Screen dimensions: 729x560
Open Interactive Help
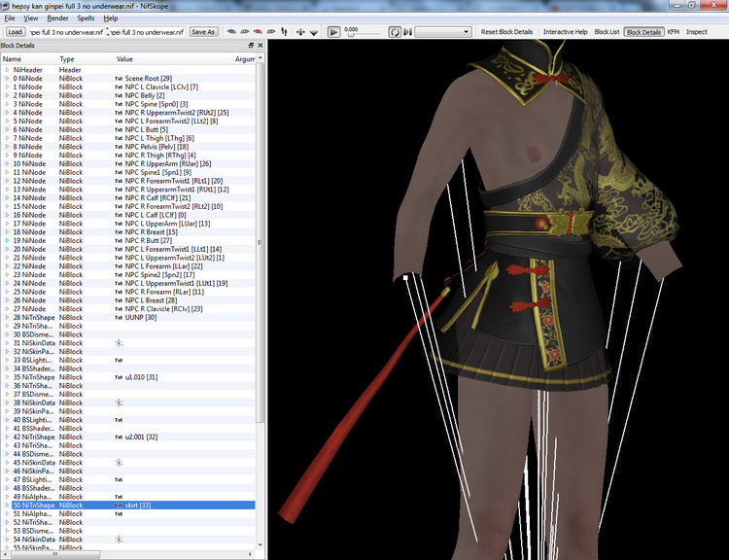coord(566,32)
